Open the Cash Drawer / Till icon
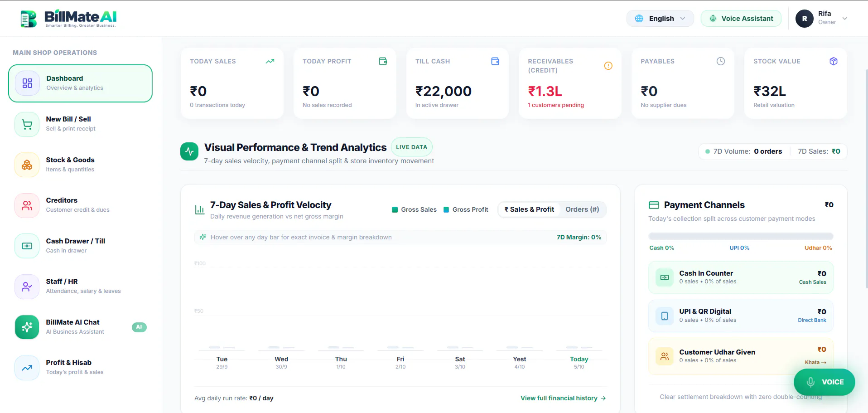868x413 pixels. click(x=27, y=246)
